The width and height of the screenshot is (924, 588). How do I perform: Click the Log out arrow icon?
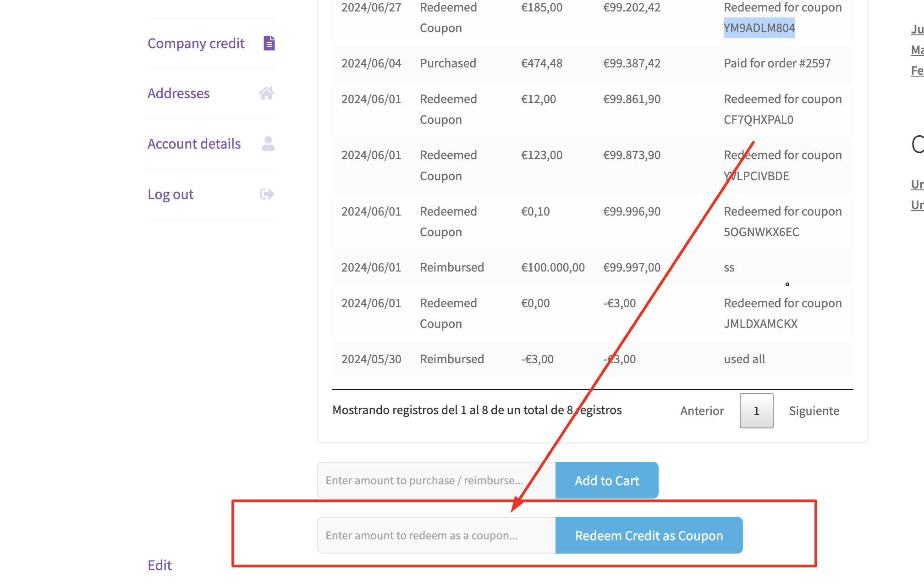(267, 194)
